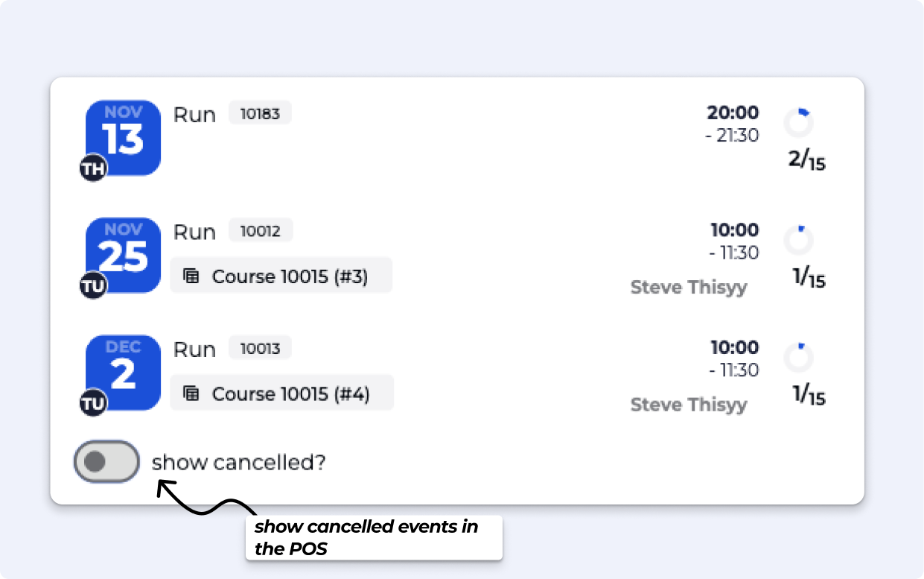
Task: Click TU badge on Dec 2 event
Action: coord(94,402)
